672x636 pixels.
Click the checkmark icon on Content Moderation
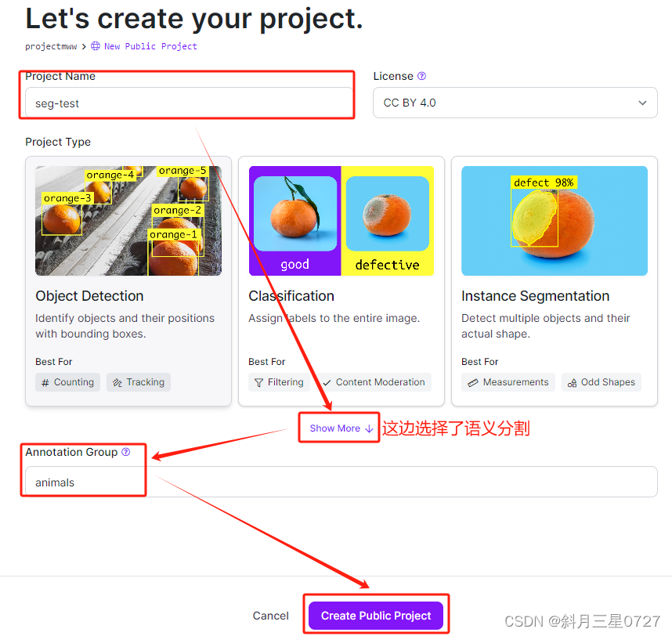click(x=327, y=383)
